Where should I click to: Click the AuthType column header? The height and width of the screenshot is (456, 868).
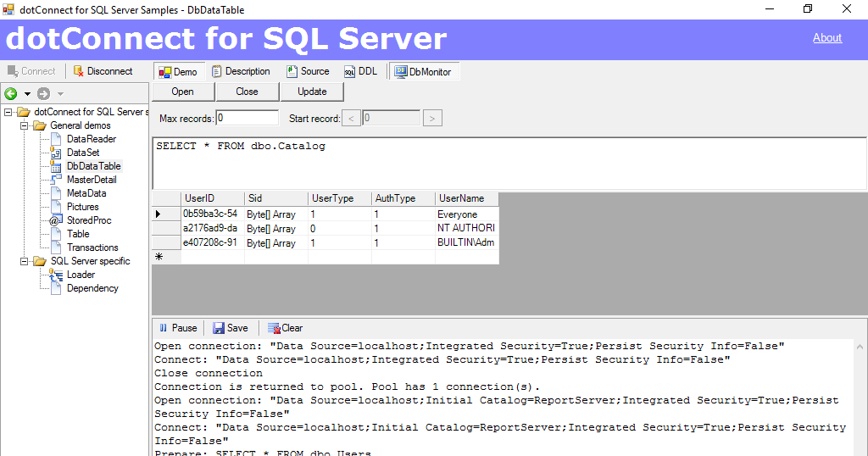[403, 198]
